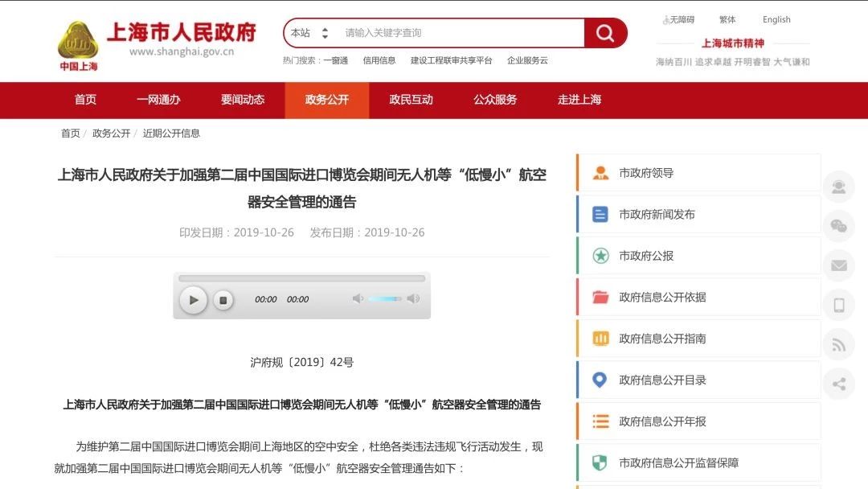Open 市政府信息公开监督保障 sidebar entry

[698, 463]
